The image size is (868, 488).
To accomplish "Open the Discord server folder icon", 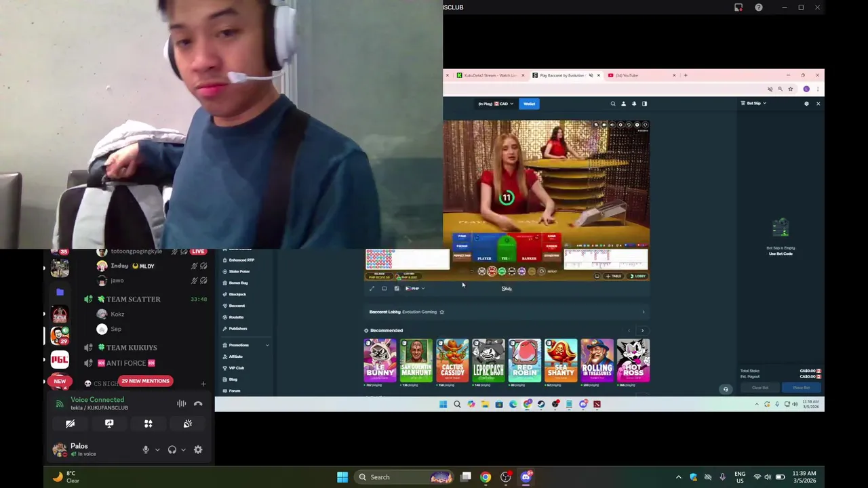I will (x=60, y=291).
